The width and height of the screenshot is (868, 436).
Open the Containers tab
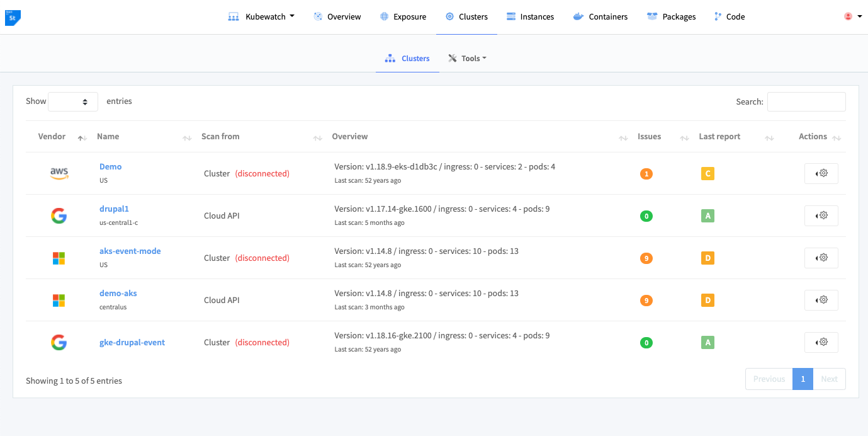coord(600,17)
